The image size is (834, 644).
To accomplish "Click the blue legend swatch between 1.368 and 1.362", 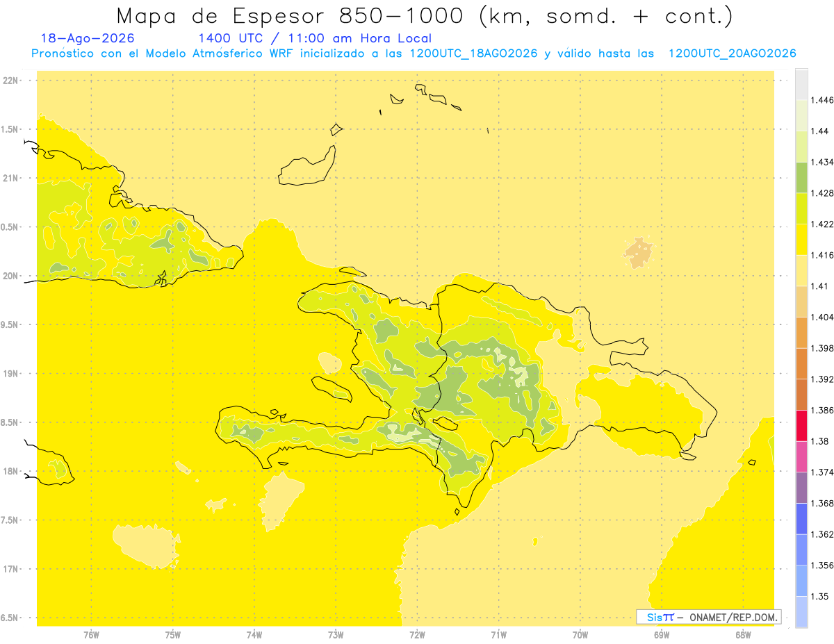I will click(801, 518).
